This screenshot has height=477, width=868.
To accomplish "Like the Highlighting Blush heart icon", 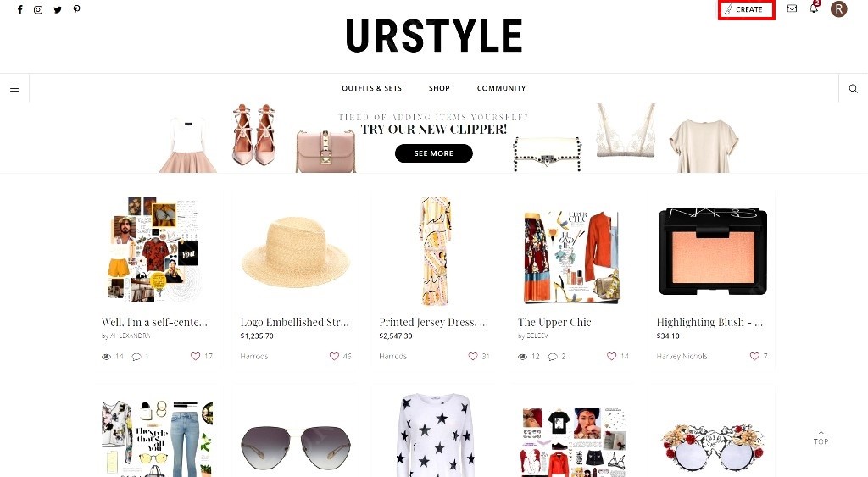I will click(754, 357).
